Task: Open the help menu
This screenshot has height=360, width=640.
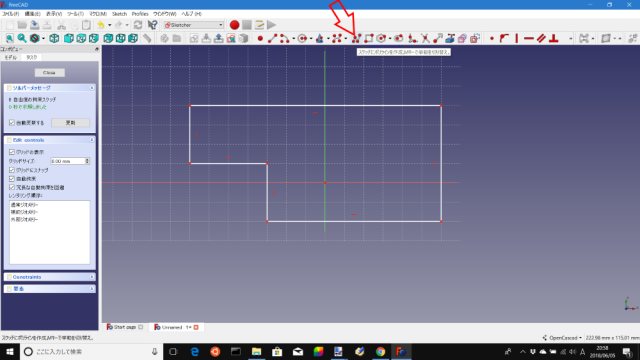Action: (x=191, y=14)
